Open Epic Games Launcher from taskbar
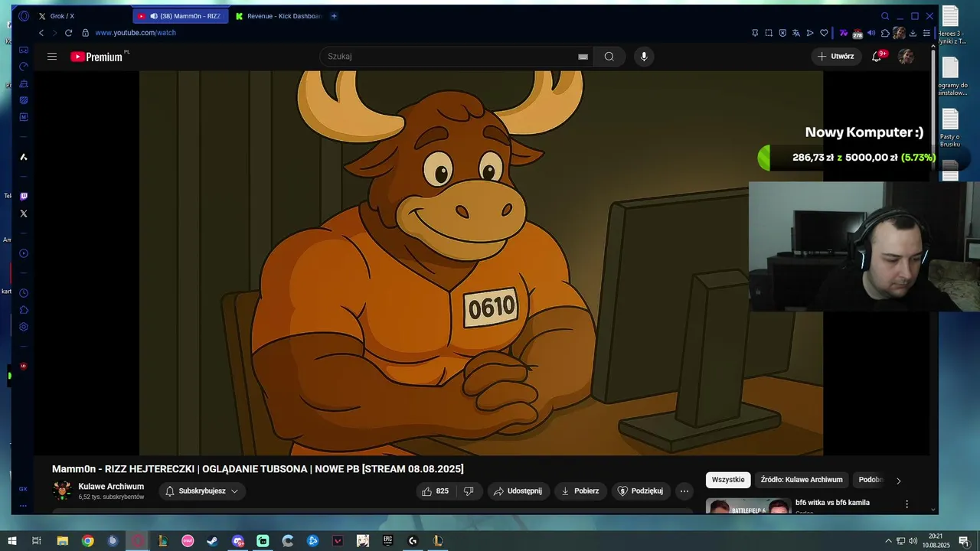The width and height of the screenshot is (980, 551). (x=388, y=541)
